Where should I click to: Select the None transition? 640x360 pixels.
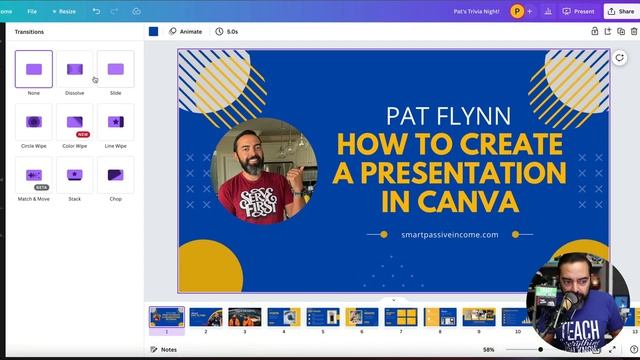(34, 69)
